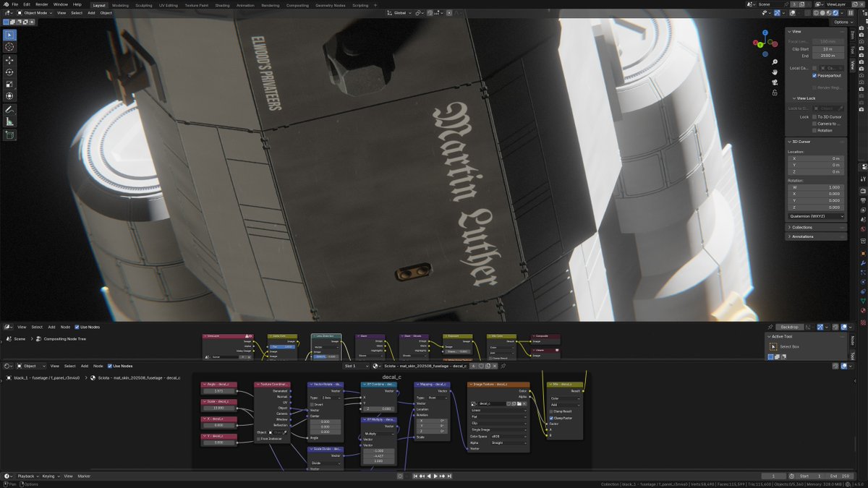
Task: Click Add in the 3D viewport header
Action: [x=91, y=13]
